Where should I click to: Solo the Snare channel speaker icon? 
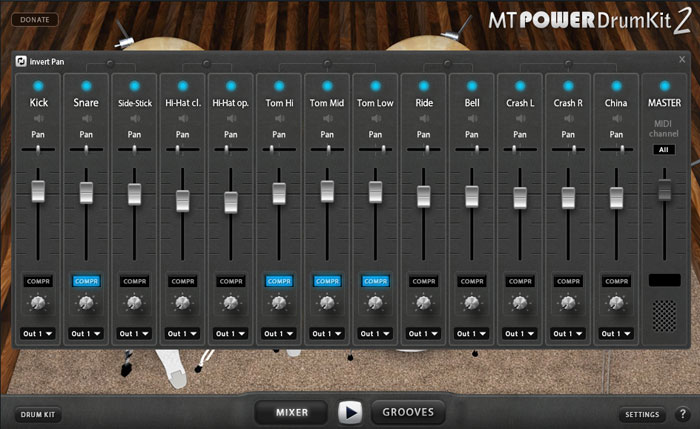point(87,119)
